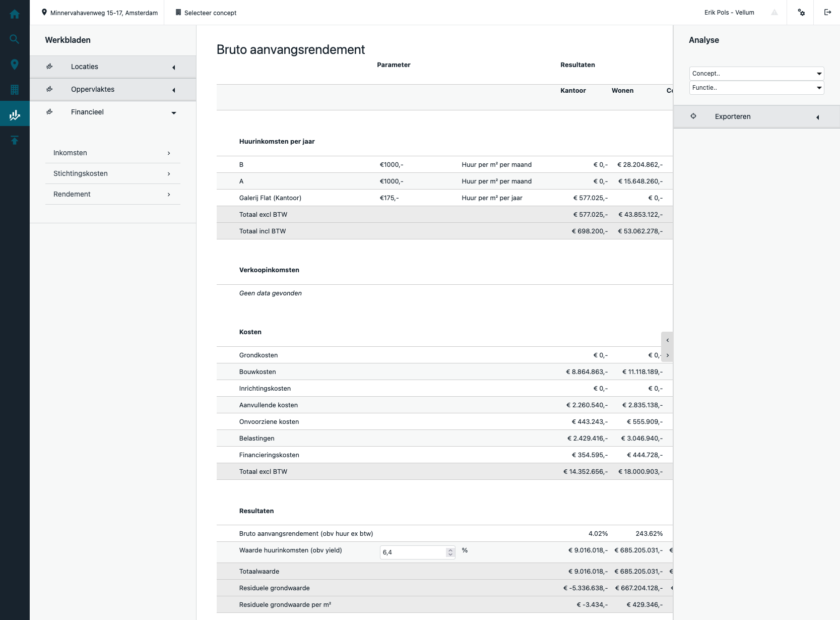Image resolution: width=840 pixels, height=620 pixels.
Task: Click the home icon in left sidebar
Action: pos(15,14)
